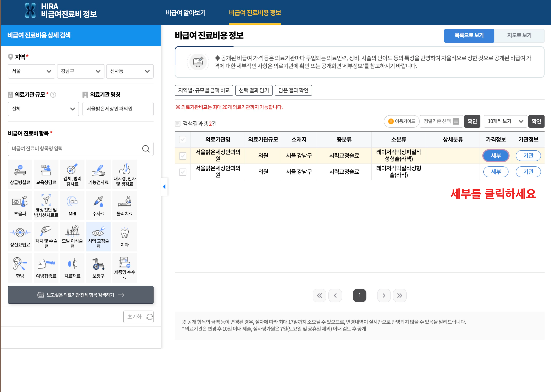
Task: Click 세부 button for 라섹 row
Action: (x=496, y=156)
